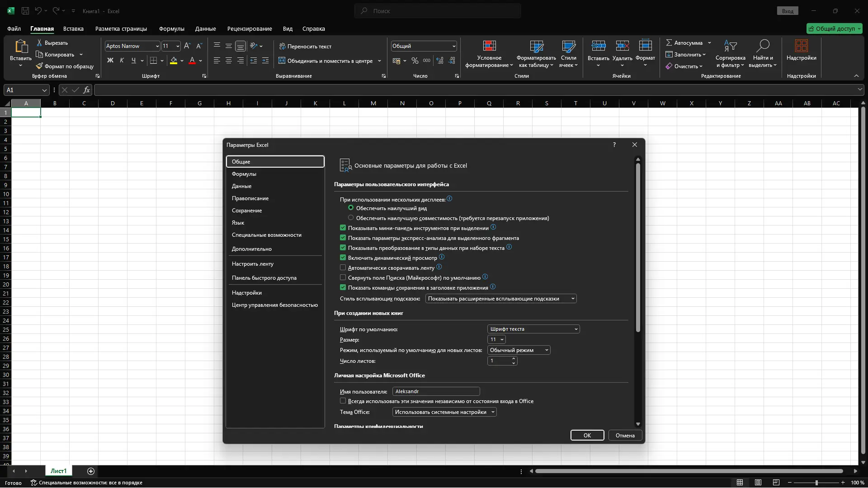Click the Отмена button
Screen dimensions: 868x488
tap(625, 435)
